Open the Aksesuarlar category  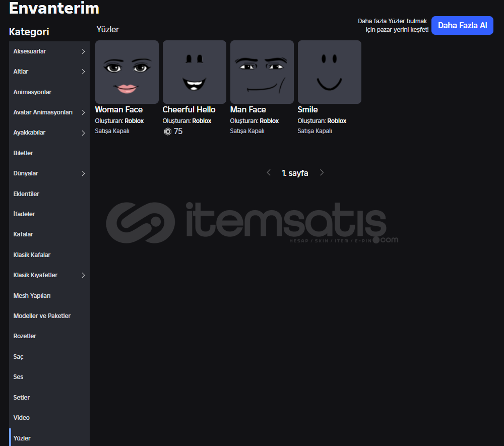coord(49,51)
